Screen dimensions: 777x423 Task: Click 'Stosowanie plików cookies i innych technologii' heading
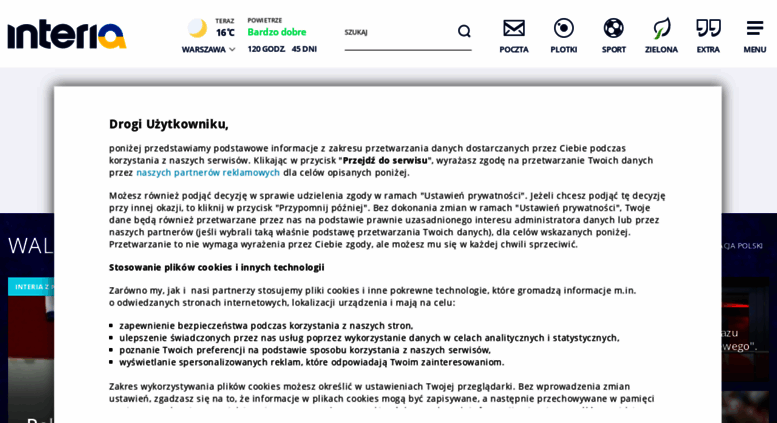click(217, 267)
